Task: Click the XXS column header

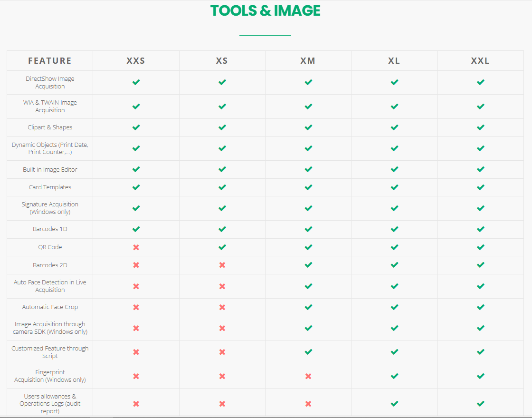Action: coord(136,61)
